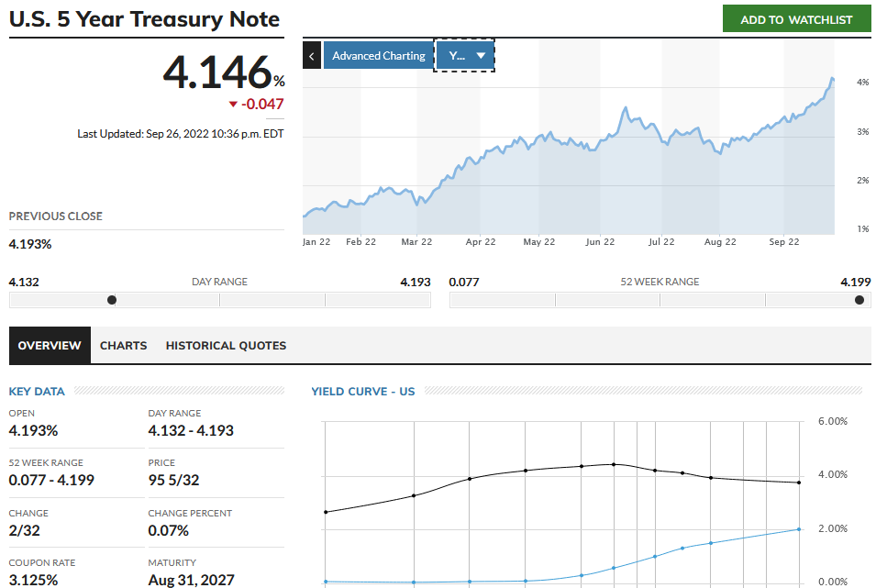876x588 pixels.
Task: Click the day range low value 4.132
Action: 24,283
